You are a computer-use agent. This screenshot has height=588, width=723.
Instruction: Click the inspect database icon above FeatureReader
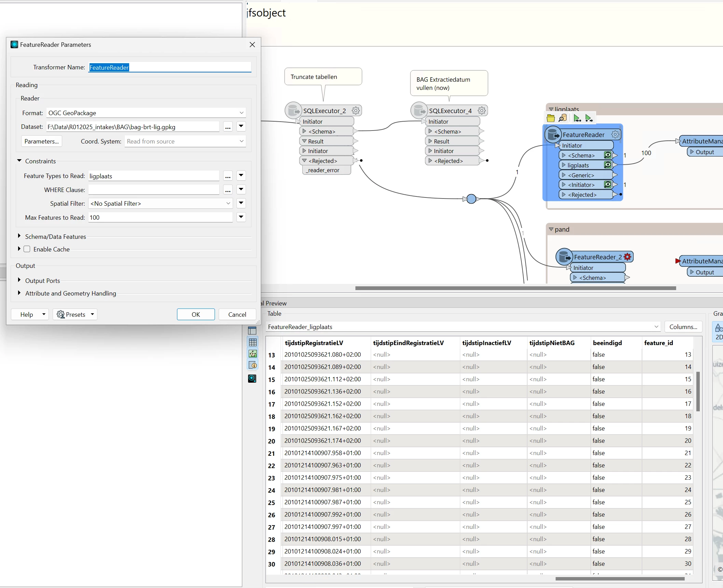[562, 118]
